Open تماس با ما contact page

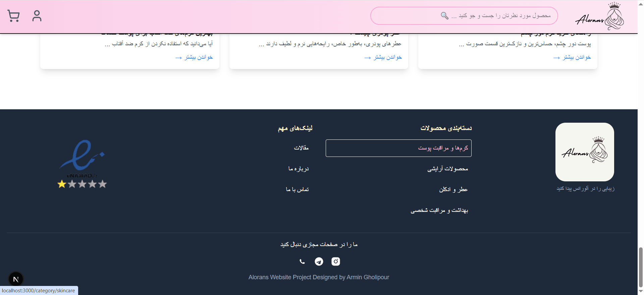point(297,190)
